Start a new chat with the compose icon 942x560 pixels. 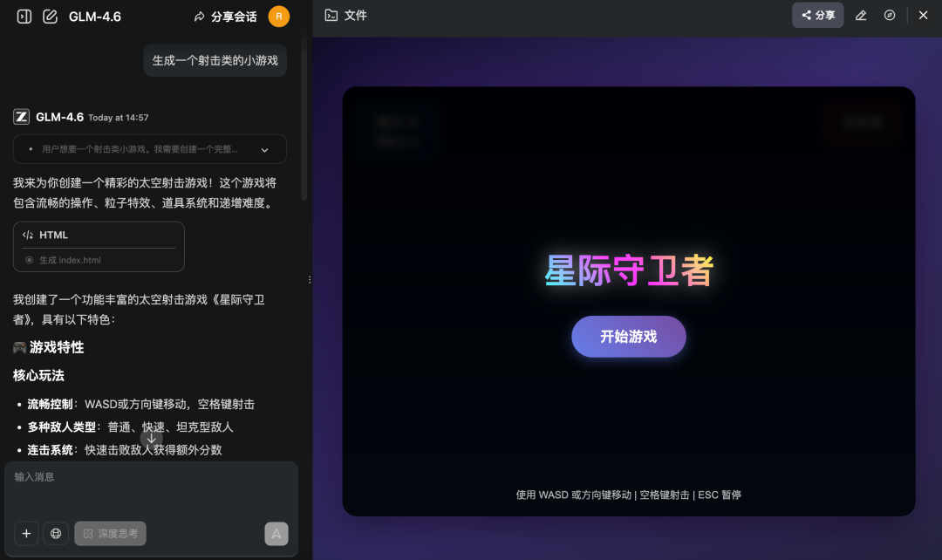click(51, 17)
